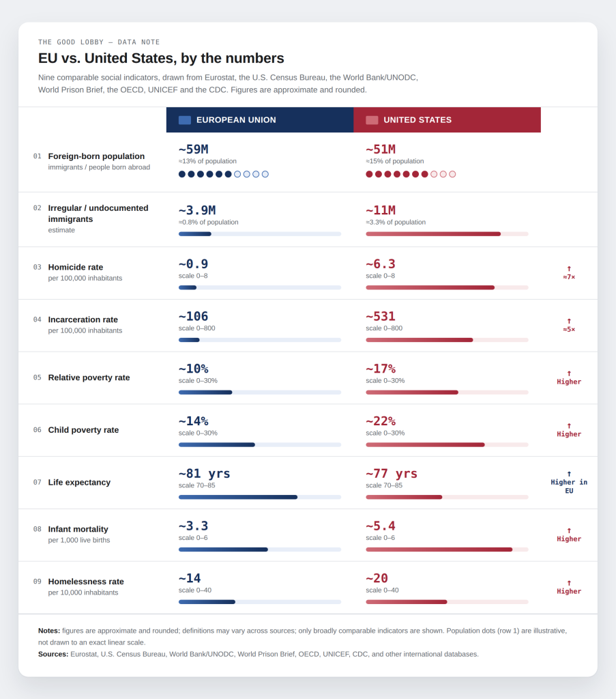The image size is (616, 699).
Task: Click the ~11M irregular immigrants US figure
Action: click(381, 210)
